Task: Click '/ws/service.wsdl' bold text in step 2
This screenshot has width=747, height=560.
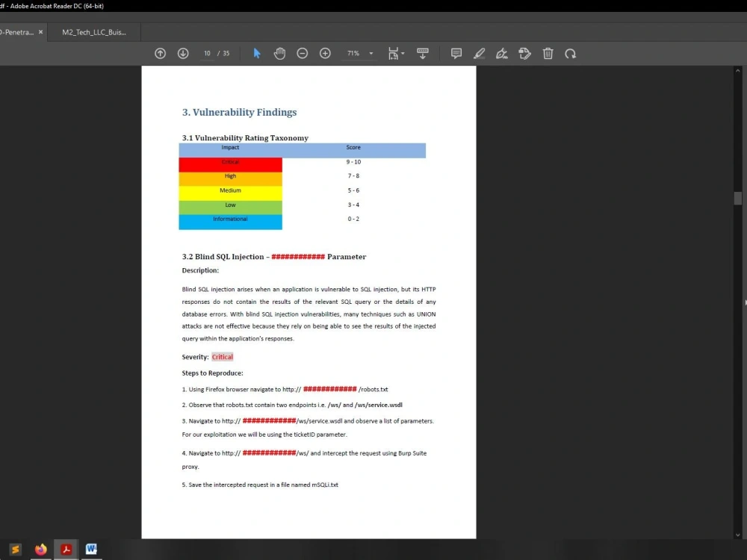Action: click(x=379, y=405)
